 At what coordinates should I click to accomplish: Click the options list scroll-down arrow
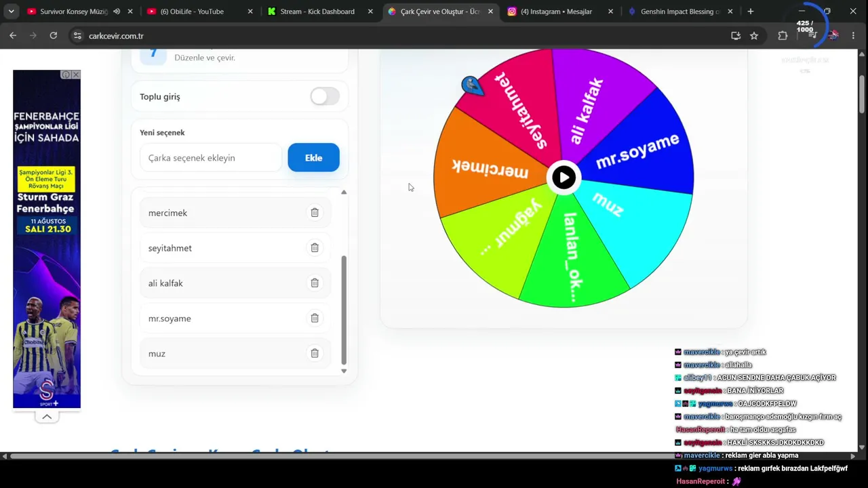[x=344, y=371]
